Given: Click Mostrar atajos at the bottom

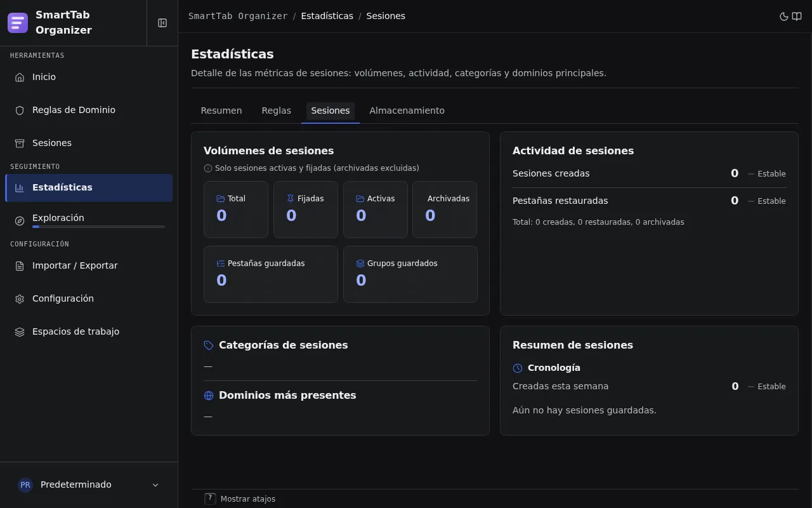Looking at the screenshot, I should coord(248,499).
